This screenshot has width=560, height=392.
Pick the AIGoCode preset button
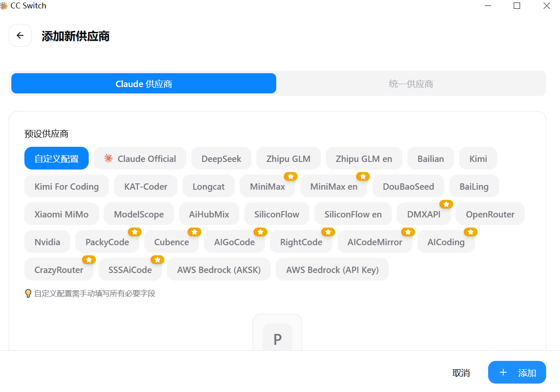pos(234,241)
